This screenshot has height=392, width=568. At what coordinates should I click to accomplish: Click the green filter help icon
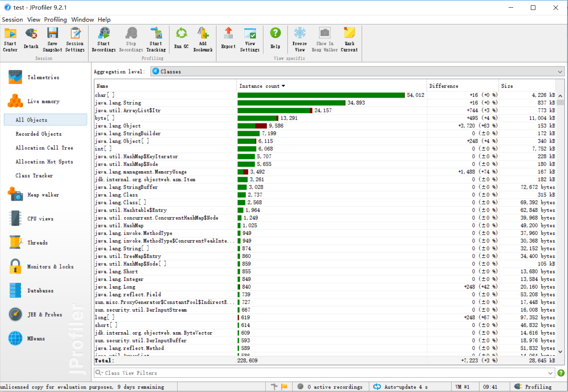coord(561,373)
